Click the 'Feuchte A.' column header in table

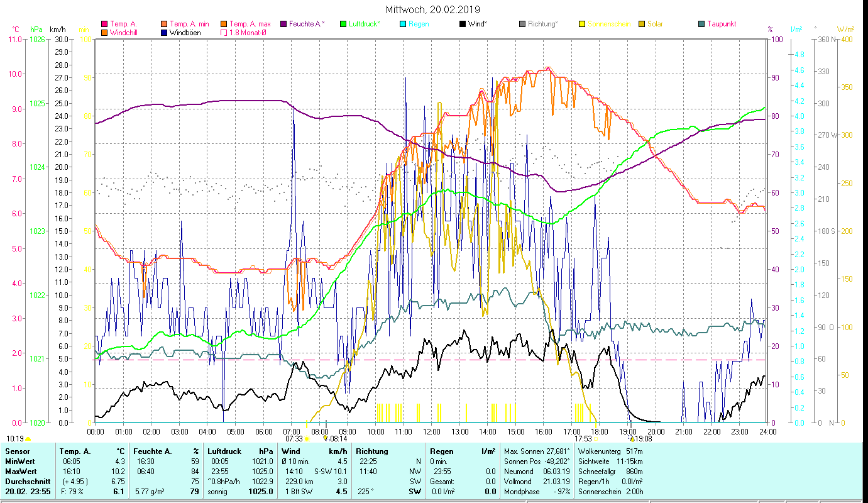pos(153,451)
